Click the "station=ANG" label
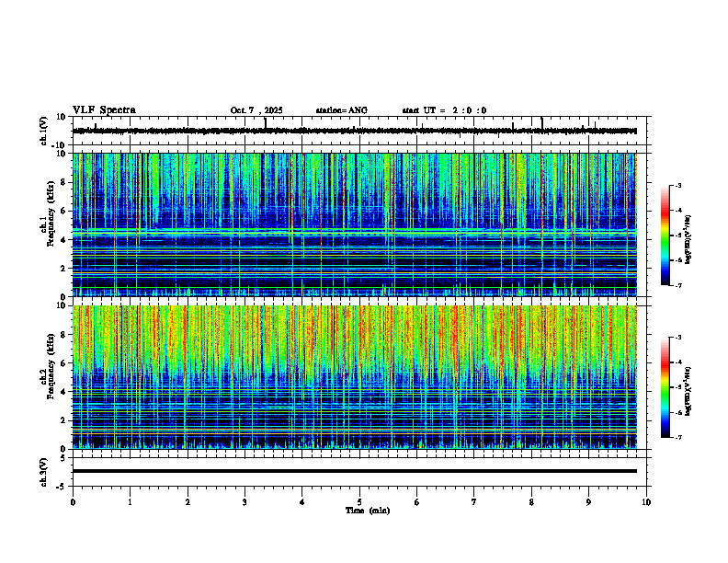The width and height of the screenshot is (728, 563). pyautogui.click(x=342, y=110)
